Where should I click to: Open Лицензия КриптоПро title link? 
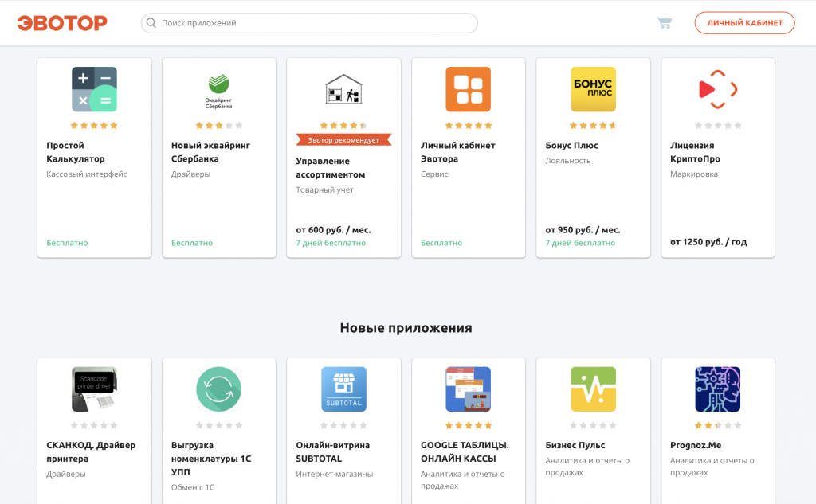[x=695, y=152]
